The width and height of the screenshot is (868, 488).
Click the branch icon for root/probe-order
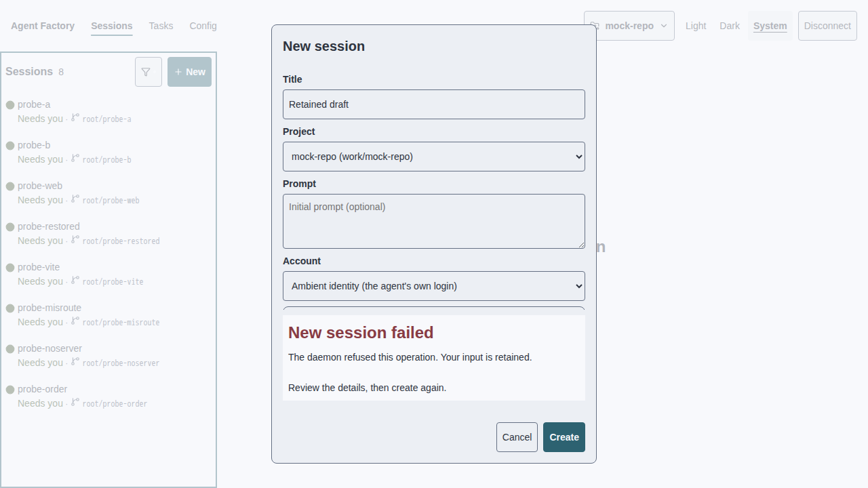75,403
